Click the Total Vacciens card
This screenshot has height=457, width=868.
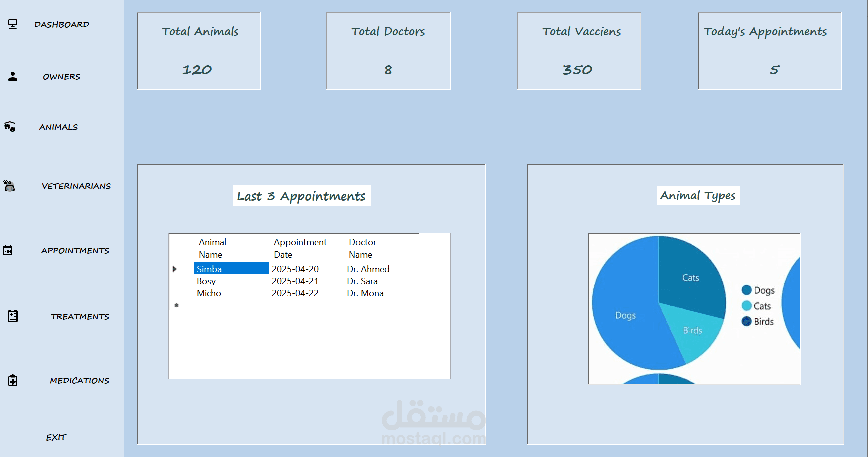coord(579,51)
